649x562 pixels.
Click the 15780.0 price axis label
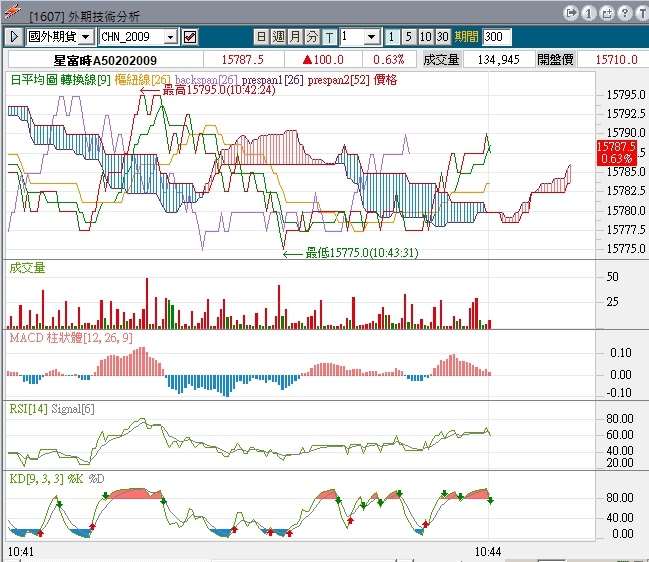click(626, 211)
